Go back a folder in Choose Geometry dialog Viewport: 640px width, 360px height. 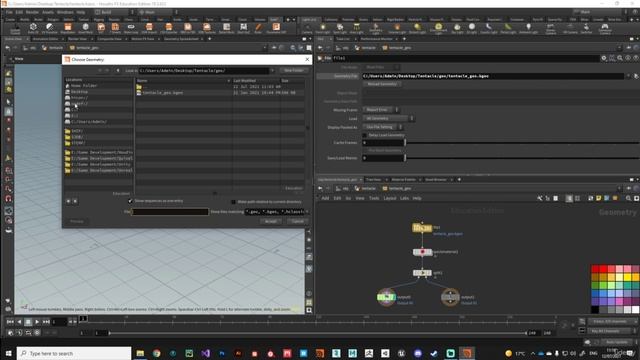click(x=118, y=71)
